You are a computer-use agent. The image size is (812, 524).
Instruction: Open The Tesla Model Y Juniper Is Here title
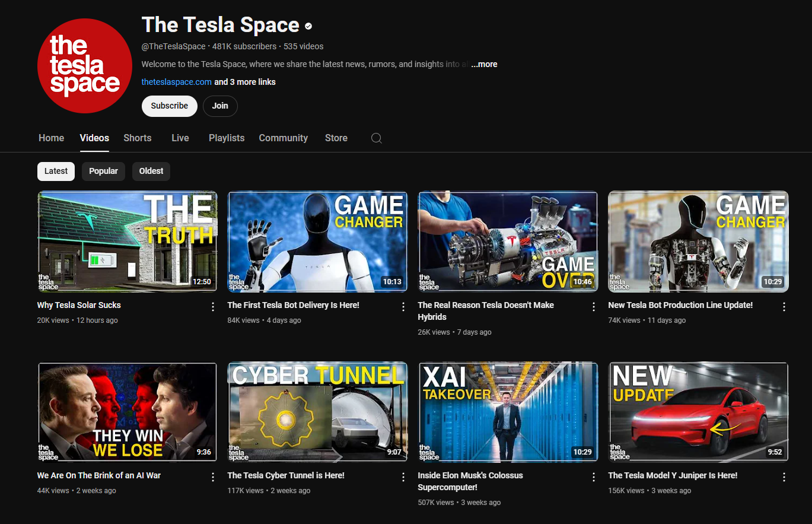[673, 475]
